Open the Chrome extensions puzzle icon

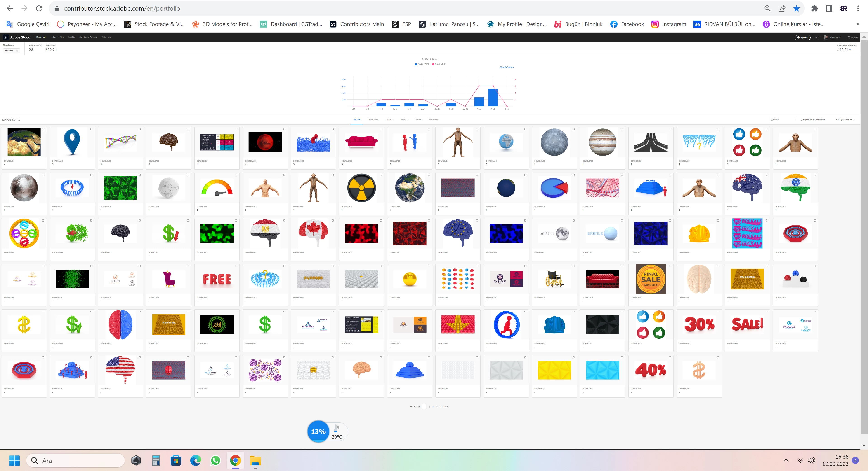[x=814, y=8]
